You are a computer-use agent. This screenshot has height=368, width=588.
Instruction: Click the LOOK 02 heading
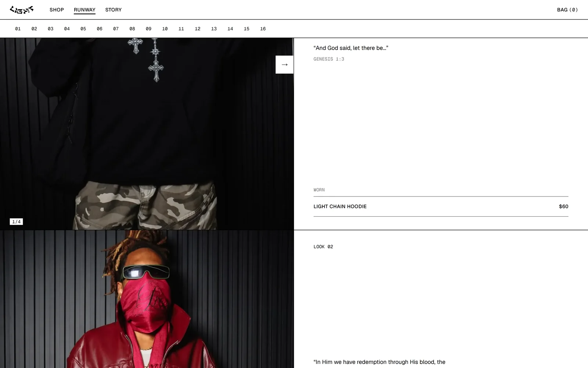(x=323, y=247)
